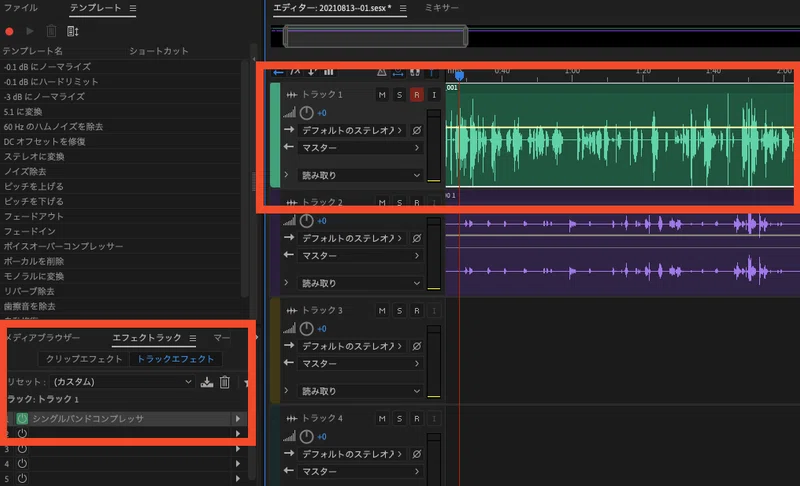
Task: Switch to クリップエフェクト view
Action: click(84, 359)
